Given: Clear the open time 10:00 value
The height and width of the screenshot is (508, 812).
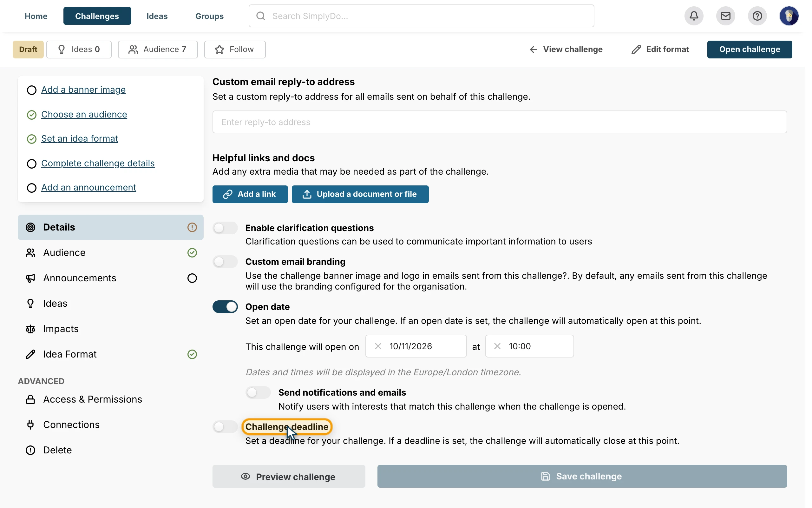Looking at the screenshot, I should coord(497,346).
